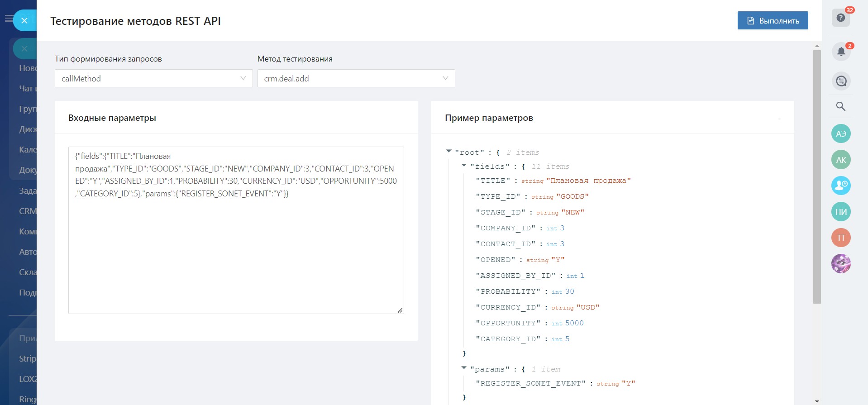
Task: Click the blue contact-with-clock icon
Action: 841,186
